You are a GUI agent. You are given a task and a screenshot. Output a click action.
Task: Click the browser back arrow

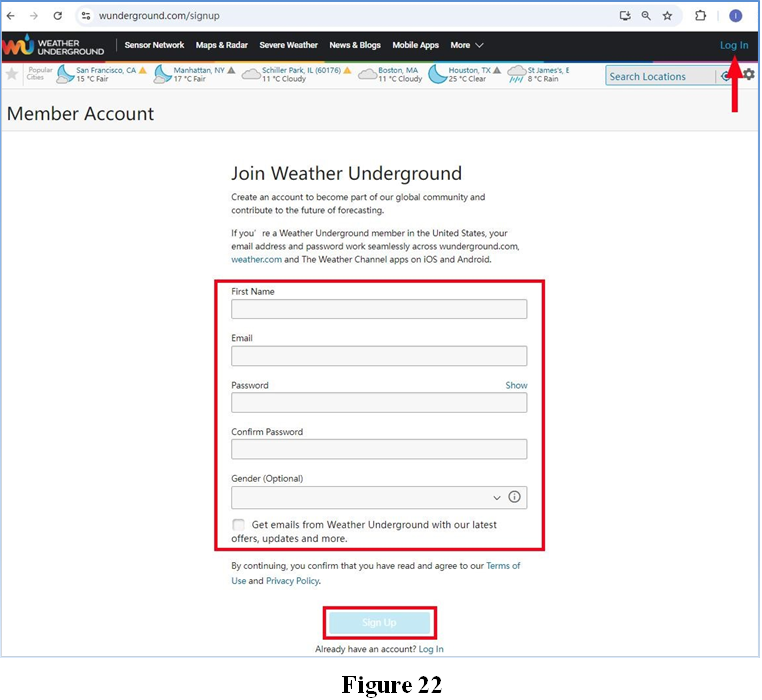(x=11, y=16)
